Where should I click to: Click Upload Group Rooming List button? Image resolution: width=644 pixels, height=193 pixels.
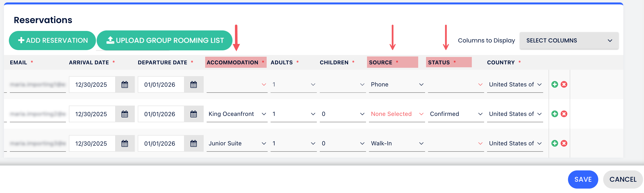coord(165,41)
